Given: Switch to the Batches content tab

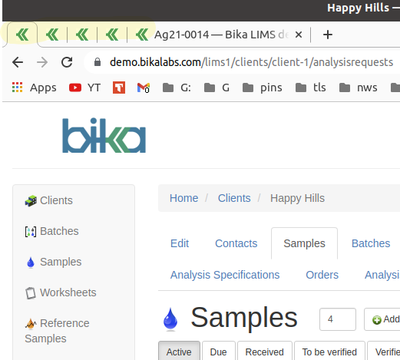Looking at the screenshot, I should 371,243.
